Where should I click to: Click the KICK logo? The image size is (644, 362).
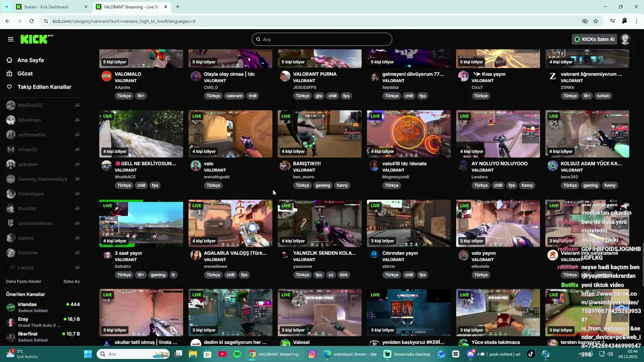pos(36,39)
